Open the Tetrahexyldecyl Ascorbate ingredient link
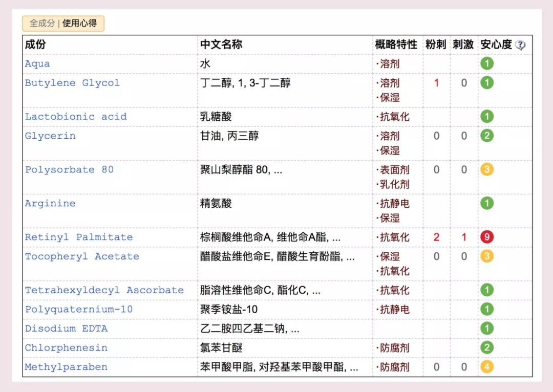The width and height of the screenshot is (553, 392). 104,290
